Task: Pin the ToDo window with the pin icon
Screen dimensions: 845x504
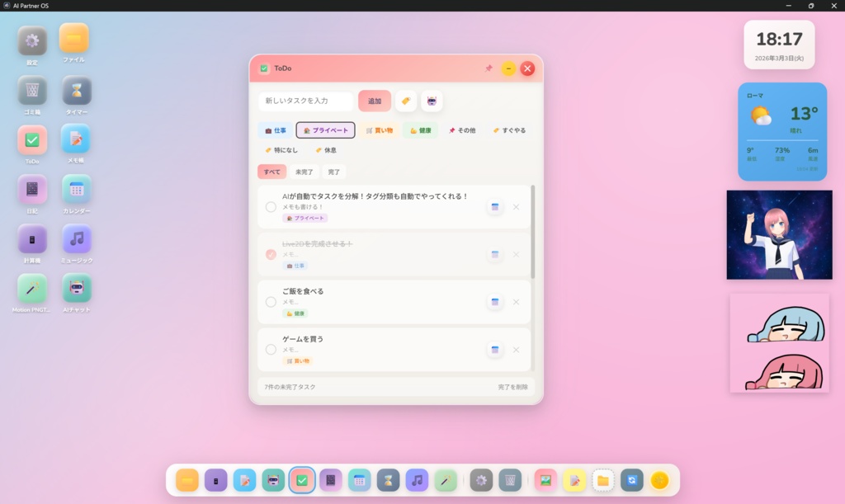Action: (488, 68)
